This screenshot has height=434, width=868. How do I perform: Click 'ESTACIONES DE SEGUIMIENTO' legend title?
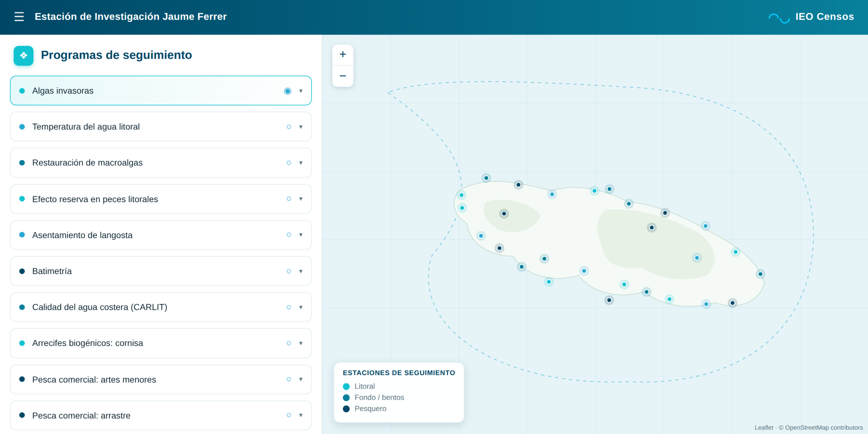pos(399,373)
